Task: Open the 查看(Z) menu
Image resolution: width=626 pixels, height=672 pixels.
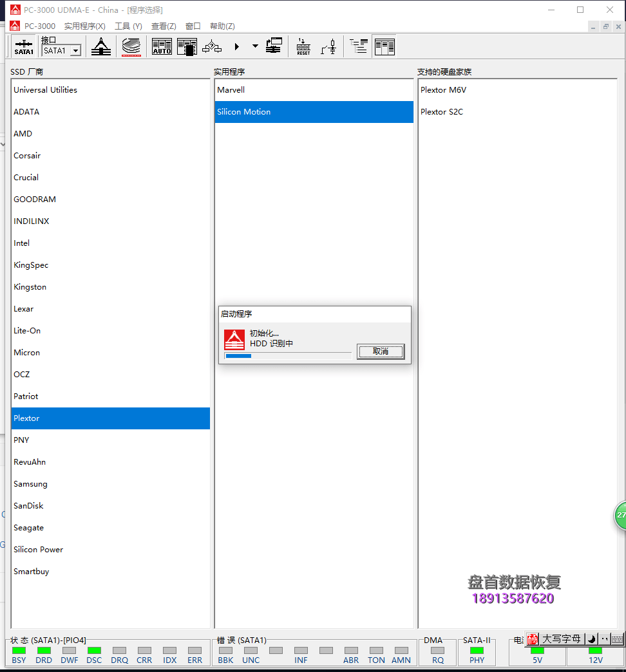Action: [x=164, y=26]
